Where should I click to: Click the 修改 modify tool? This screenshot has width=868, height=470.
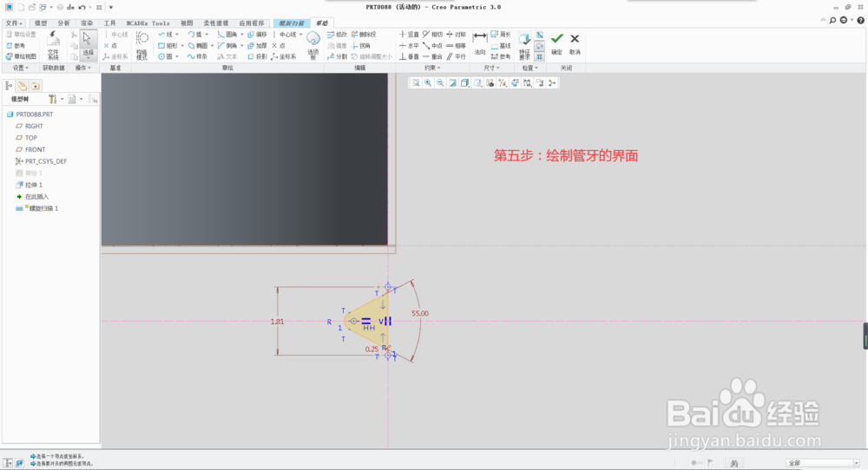pyautogui.click(x=337, y=35)
